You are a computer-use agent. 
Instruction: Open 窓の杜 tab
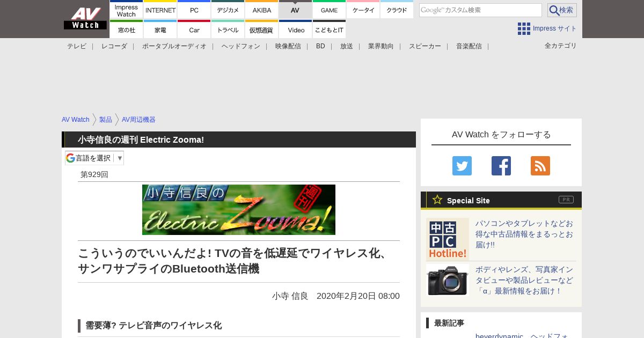[127, 30]
